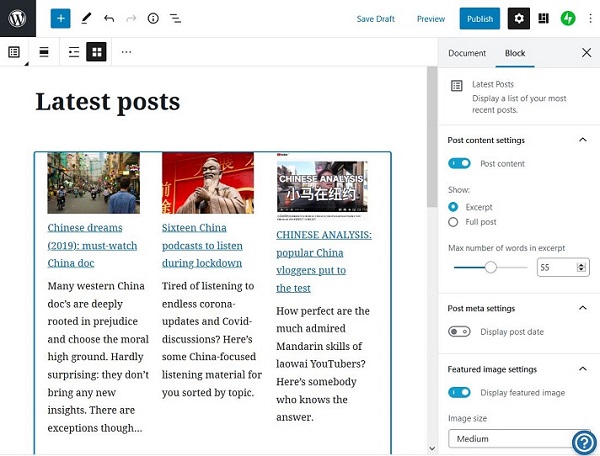Click the Image size label
600x456 pixels.
tap(467, 419)
